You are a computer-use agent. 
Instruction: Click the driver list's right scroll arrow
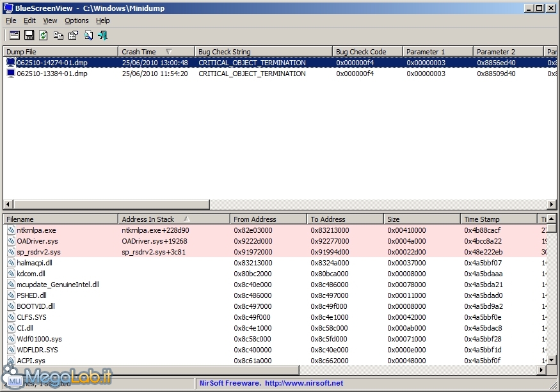click(x=542, y=370)
